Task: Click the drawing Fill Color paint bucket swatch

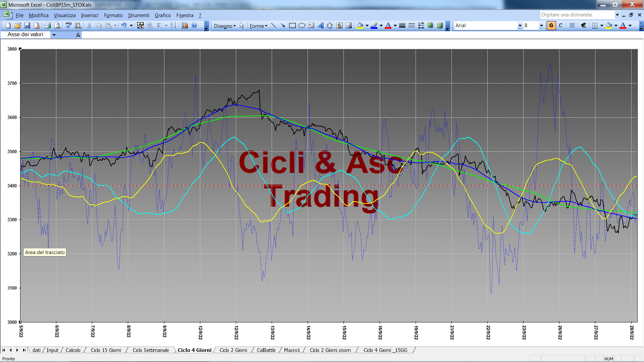Action: click(360, 25)
